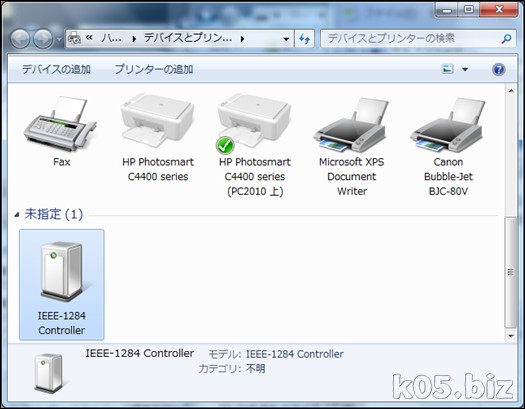Click the refresh button beside address bar
The width and height of the screenshot is (525, 409).
[x=304, y=39]
